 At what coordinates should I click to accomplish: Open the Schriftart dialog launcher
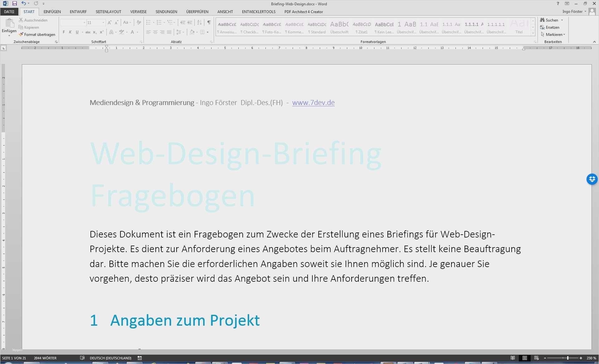[x=141, y=42]
